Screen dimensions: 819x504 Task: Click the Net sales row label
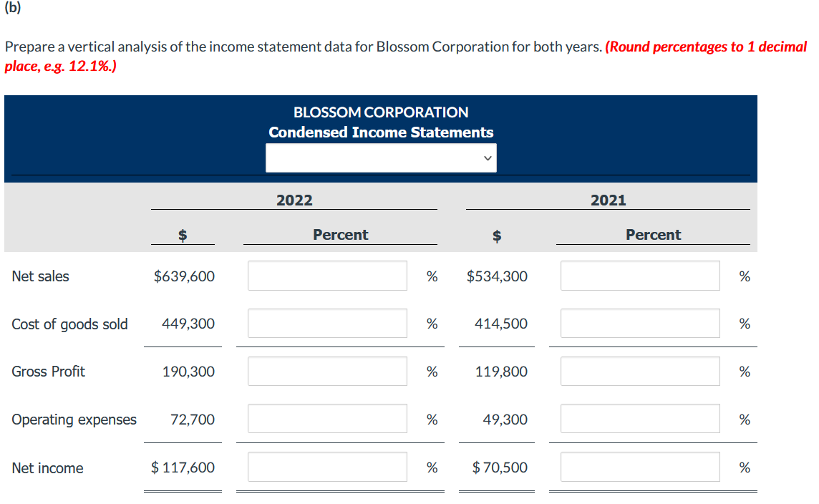click(40, 276)
